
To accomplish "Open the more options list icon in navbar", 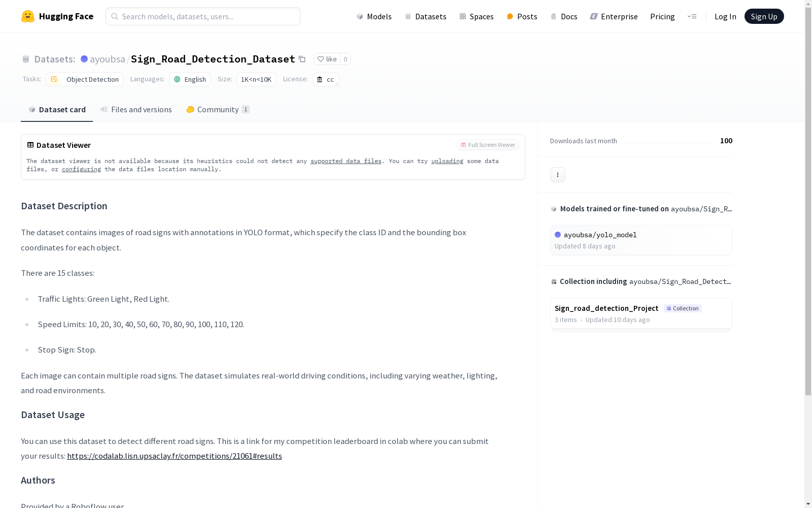I will pyautogui.click(x=692, y=16).
